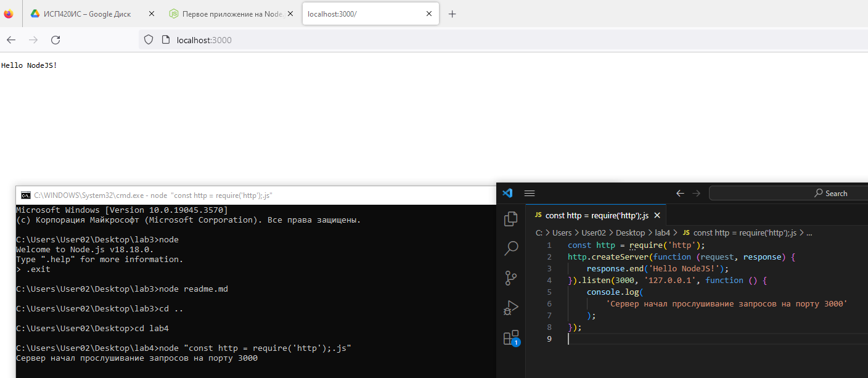Close the localhost:3000 browser tab
868x378 pixels.
(x=430, y=14)
